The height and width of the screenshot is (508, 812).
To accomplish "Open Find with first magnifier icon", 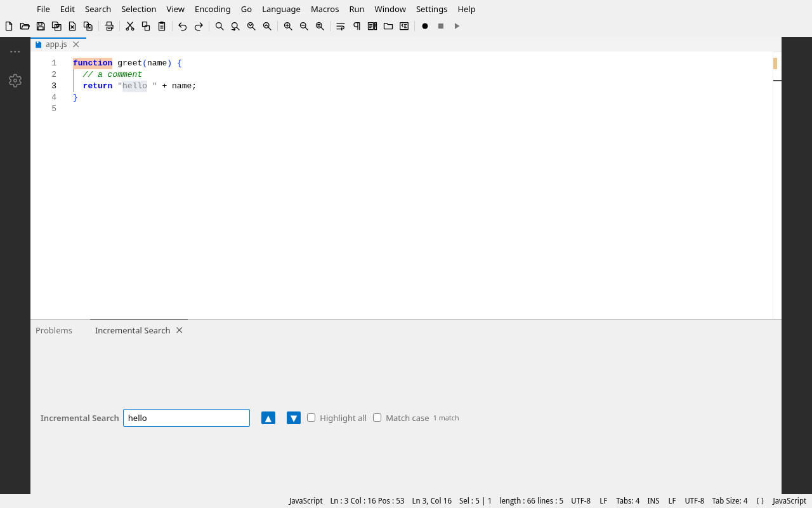I will click(x=219, y=26).
